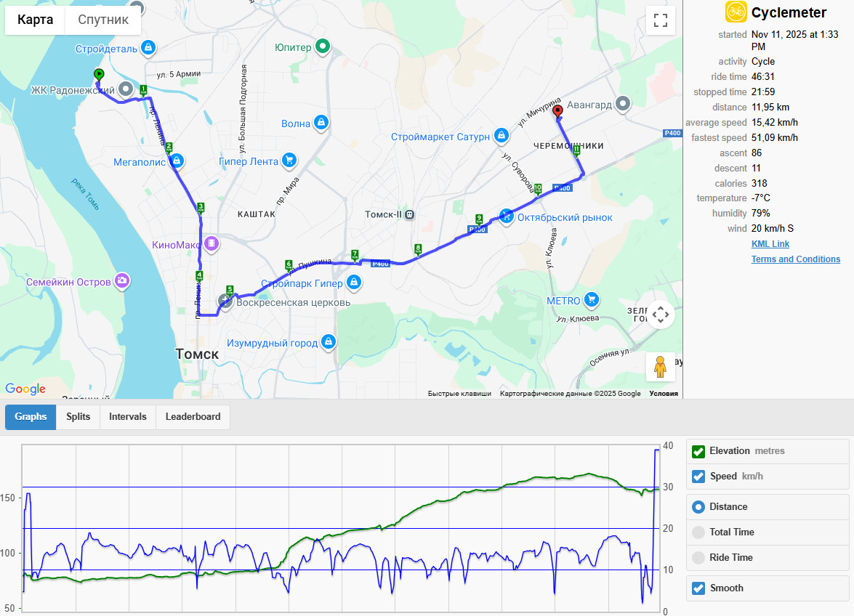Toggle fullscreen map view
Image resolution: width=854 pixels, height=616 pixels.
click(660, 20)
